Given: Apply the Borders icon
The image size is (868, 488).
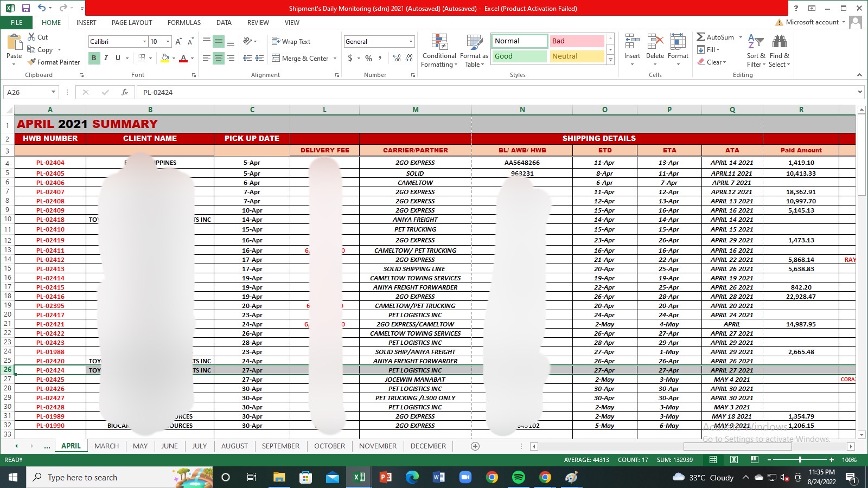Looking at the screenshot, I should [141, 58].
